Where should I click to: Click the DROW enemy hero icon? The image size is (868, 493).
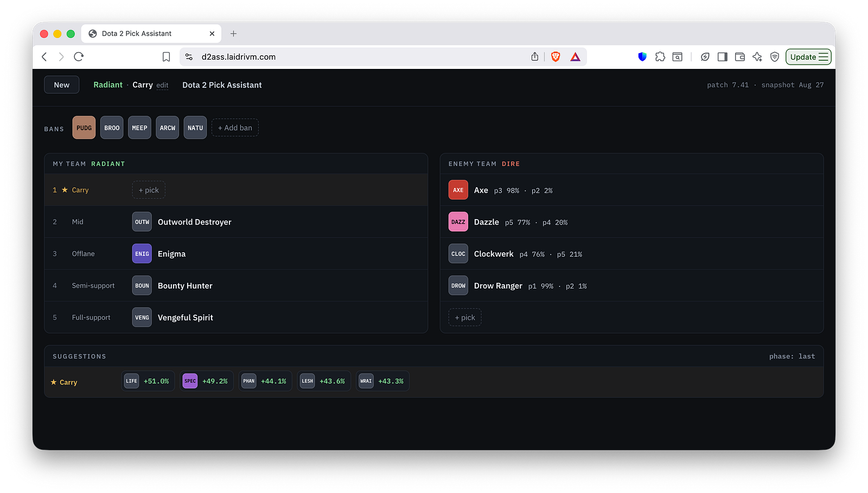coord(458,286)
